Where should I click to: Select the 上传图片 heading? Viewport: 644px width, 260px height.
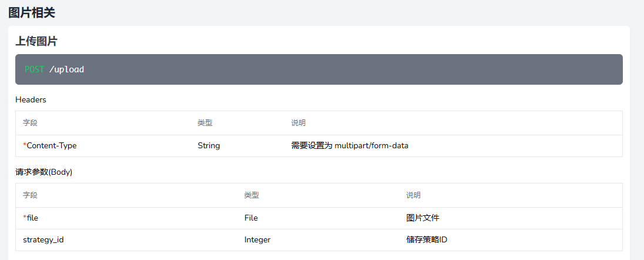(x=36, y=42)
